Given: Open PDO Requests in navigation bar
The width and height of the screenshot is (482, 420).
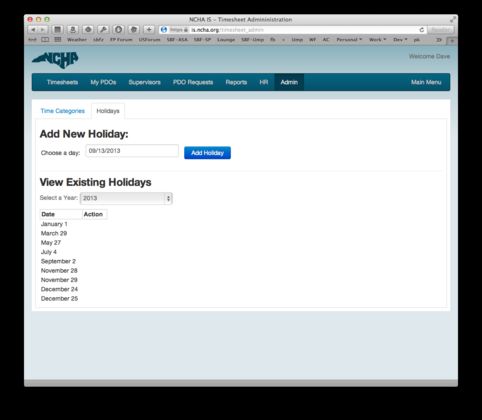Looking at the screenshot, I should 193,82.
